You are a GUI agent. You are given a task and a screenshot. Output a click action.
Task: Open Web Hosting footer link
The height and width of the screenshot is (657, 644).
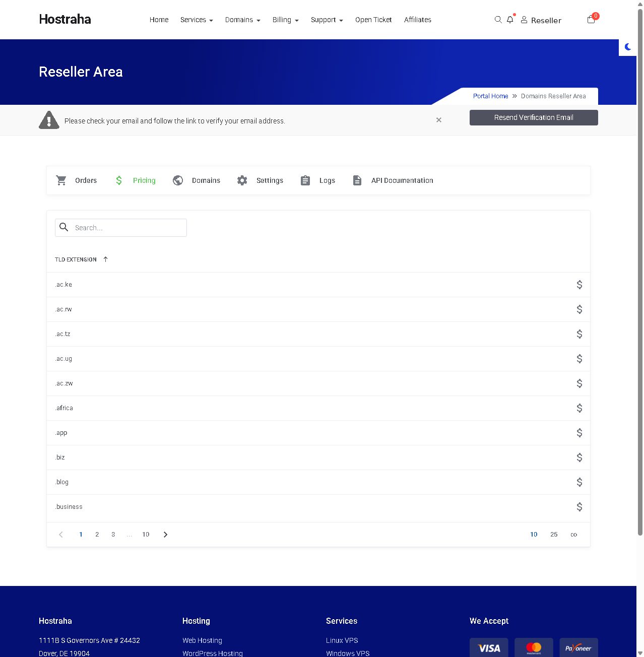coord(202,640)
